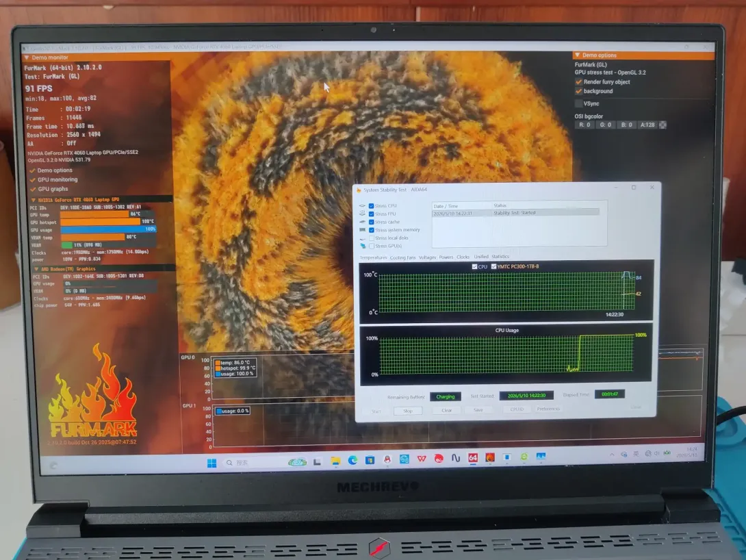746x560 pixels.
Task: Open the QQ penguin taskbar icon
Action: pos(387,459)
